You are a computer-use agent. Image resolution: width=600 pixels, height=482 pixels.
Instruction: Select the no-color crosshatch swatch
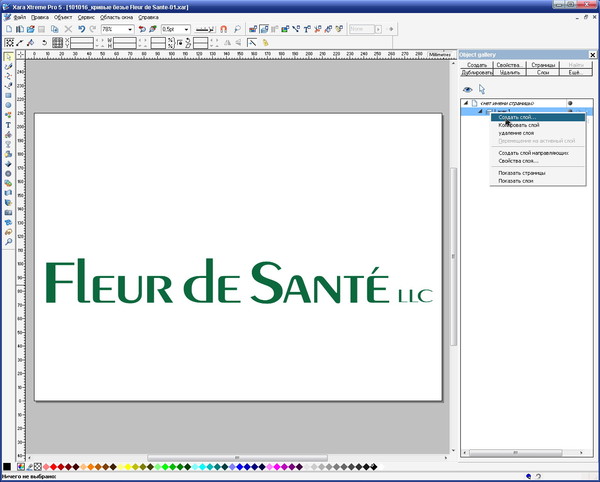(38, 467)
